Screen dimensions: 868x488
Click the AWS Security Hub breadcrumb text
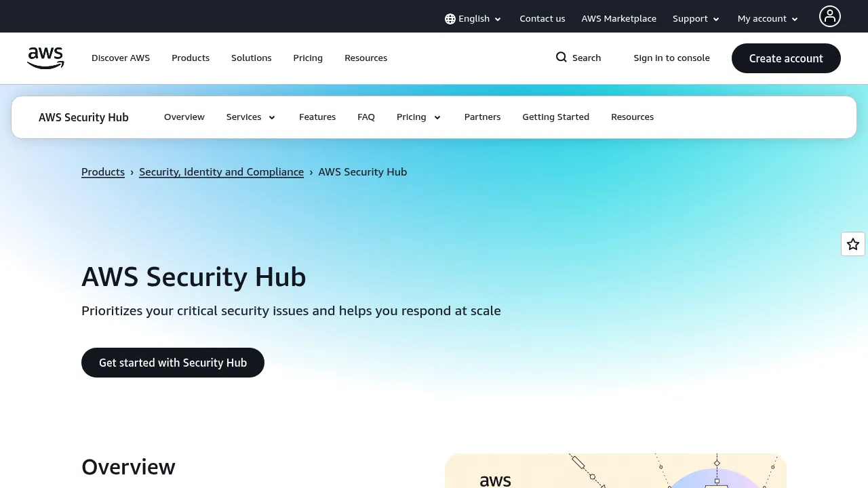[363, 172]
